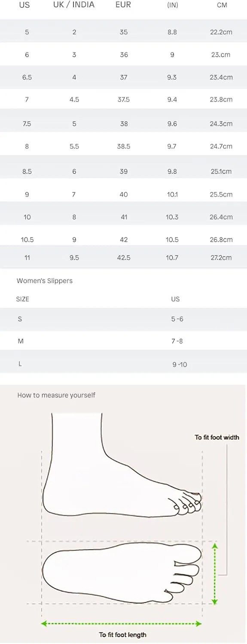Click the US column header
This screenshot has width=247, height=644.
[x=24, y=5]
